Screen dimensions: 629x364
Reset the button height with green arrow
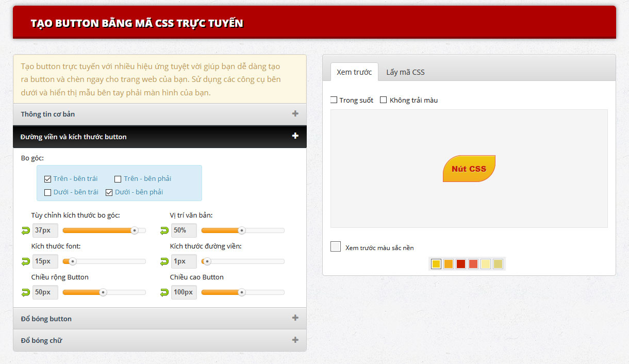(164, 292)
